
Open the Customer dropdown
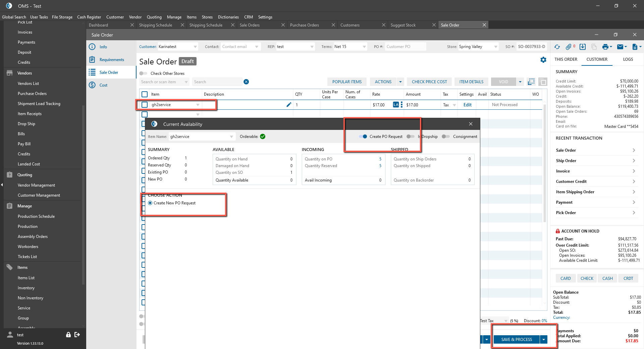pos(195,47)
